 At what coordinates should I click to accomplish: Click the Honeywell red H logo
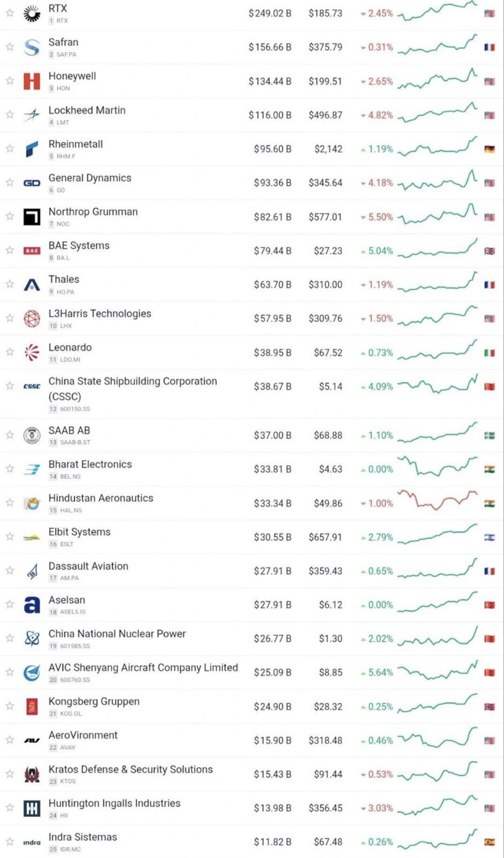click(31, 81)
